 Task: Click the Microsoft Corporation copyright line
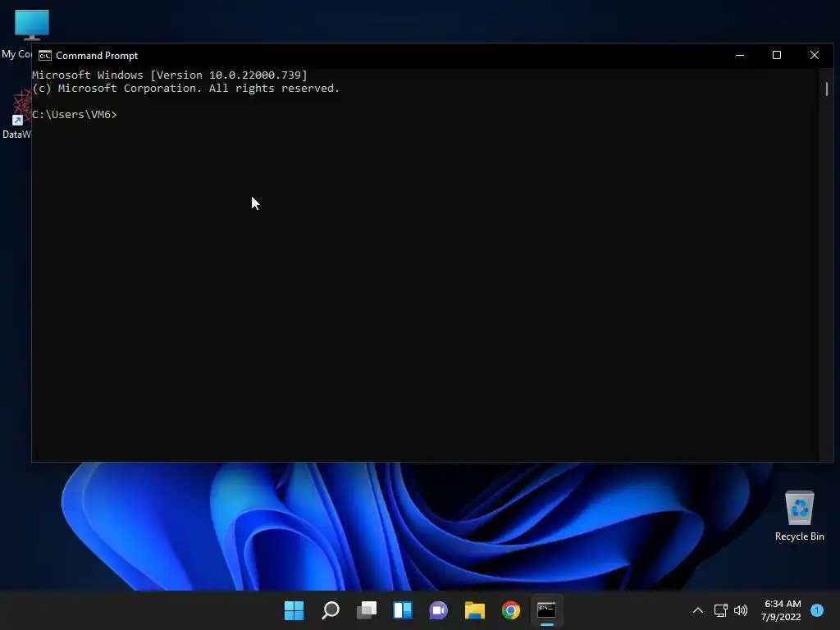[x=186, y=89]
